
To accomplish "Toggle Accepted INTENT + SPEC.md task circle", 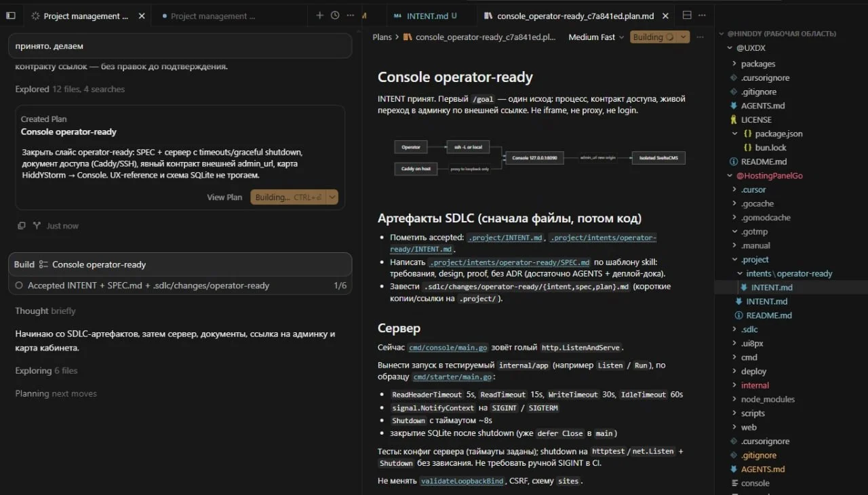I will point(19,285).
